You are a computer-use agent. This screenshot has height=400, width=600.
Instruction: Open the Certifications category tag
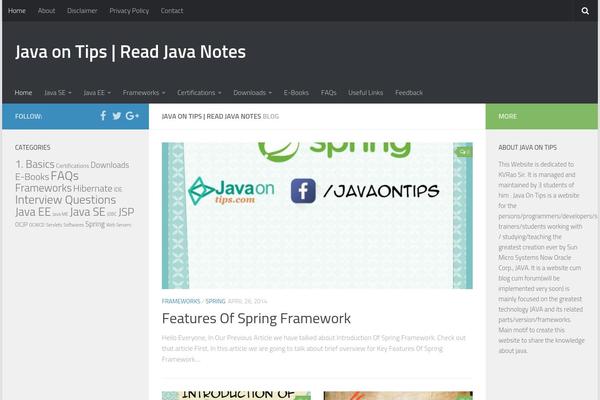pos(72,166)
